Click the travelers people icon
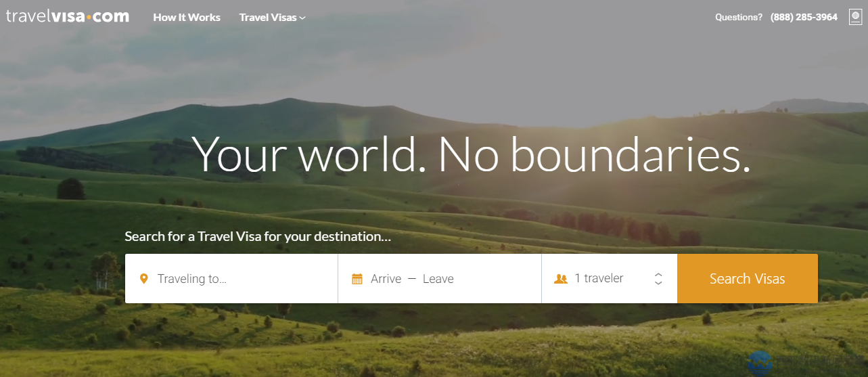This screenshot has height=377, width=868. [x=561, y=279]
